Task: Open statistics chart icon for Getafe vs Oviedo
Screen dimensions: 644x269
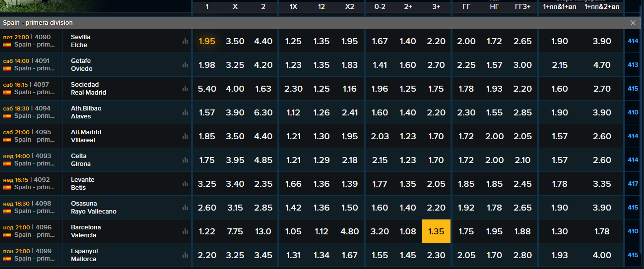Action: point(185,65)
